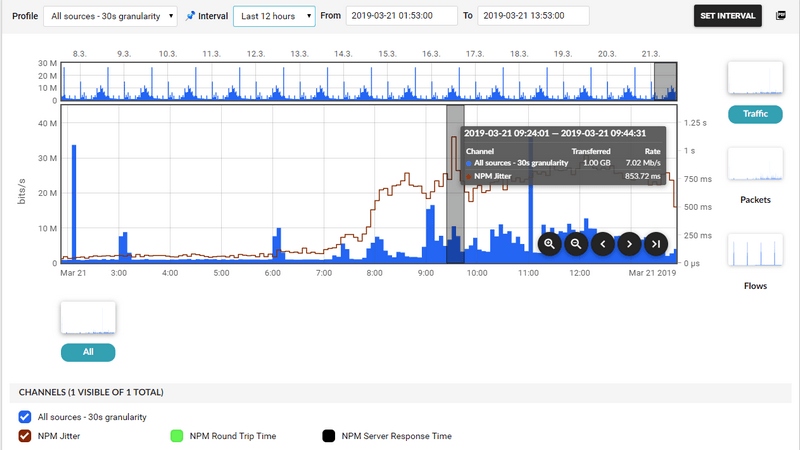Toggle the NPM Jitter channel checkbox
The width and height of the screenshot is (800, 450).
click(x=25, y=436)
